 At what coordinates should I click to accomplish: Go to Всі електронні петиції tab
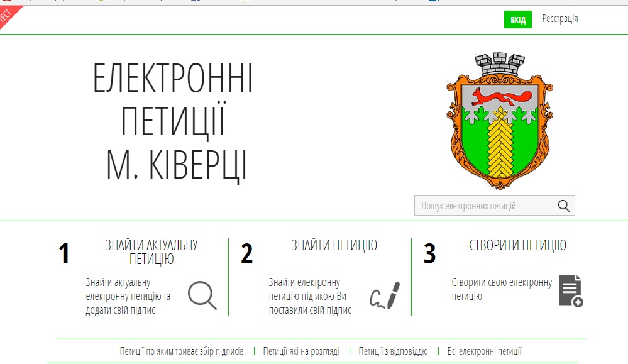pyautogui.click(x=484, y=351)
